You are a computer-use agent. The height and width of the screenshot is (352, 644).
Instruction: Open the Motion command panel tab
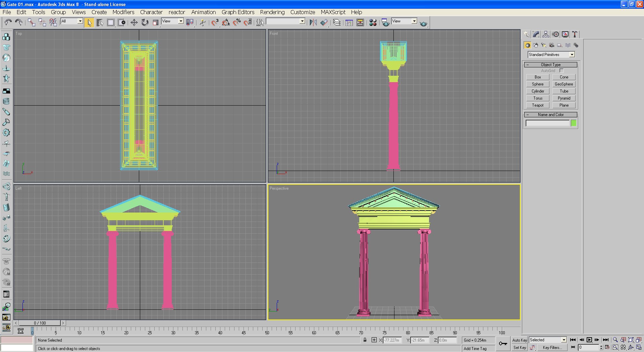pyautogui.click(x=555, y=34)
